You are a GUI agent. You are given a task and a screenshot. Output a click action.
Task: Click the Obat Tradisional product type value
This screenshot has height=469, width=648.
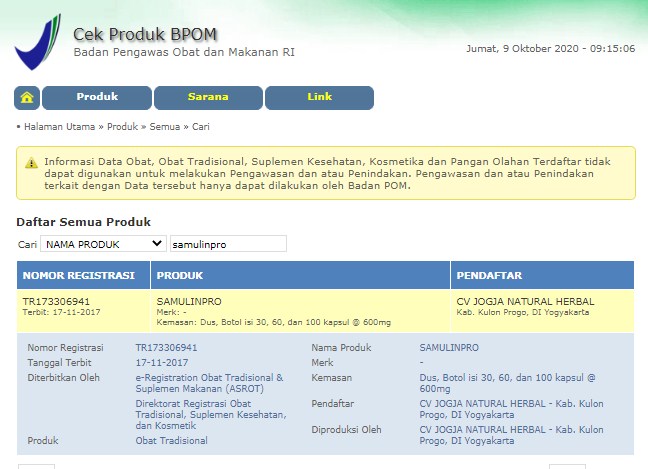coord(172,441)
